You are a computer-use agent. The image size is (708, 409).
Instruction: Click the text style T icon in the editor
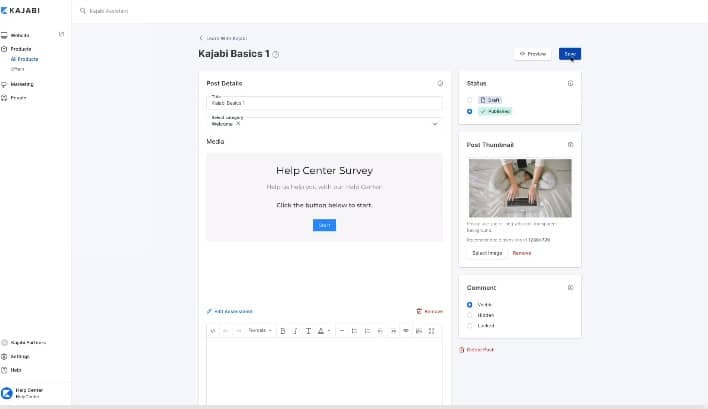click(x=308, y=331)
